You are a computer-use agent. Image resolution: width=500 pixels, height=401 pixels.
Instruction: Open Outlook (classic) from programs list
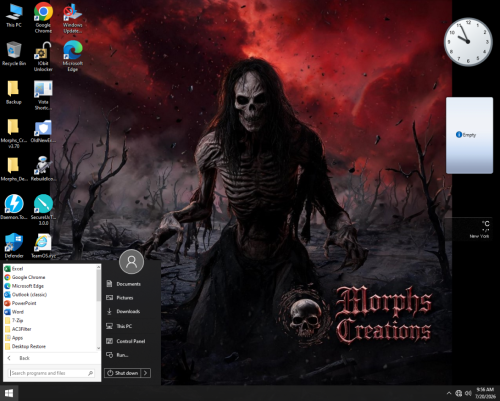click(x=50, y=295)
